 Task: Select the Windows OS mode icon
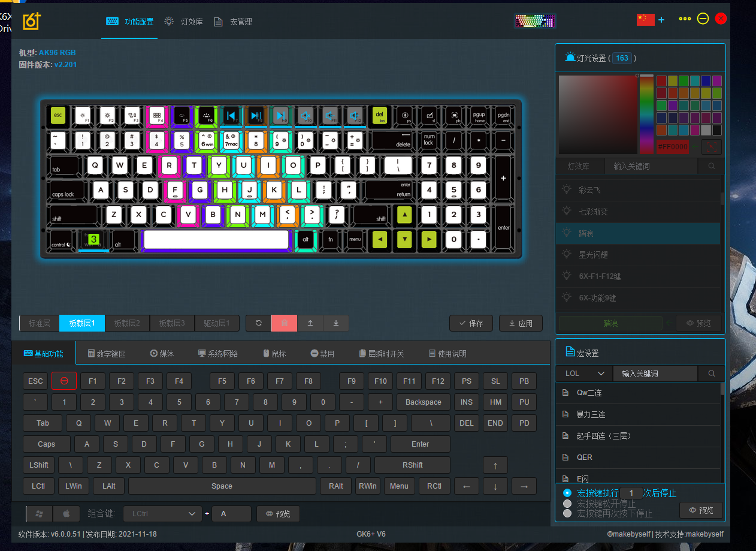40,514
